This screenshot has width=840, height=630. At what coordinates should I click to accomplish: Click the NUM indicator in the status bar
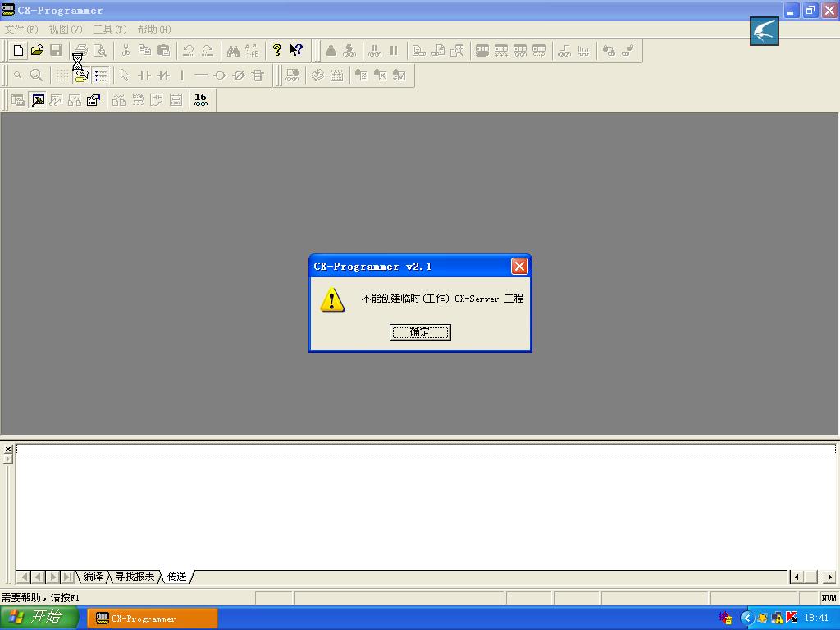[829, 598]
